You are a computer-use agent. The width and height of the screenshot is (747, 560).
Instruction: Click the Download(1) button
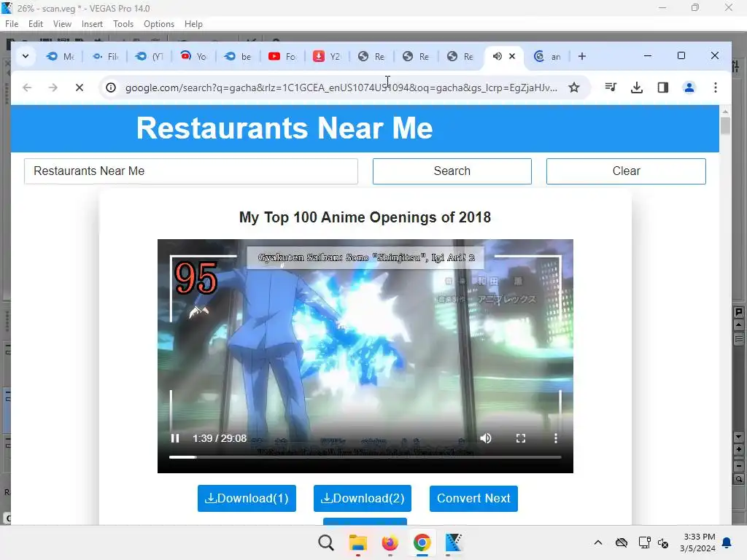(x=247, y=499)
